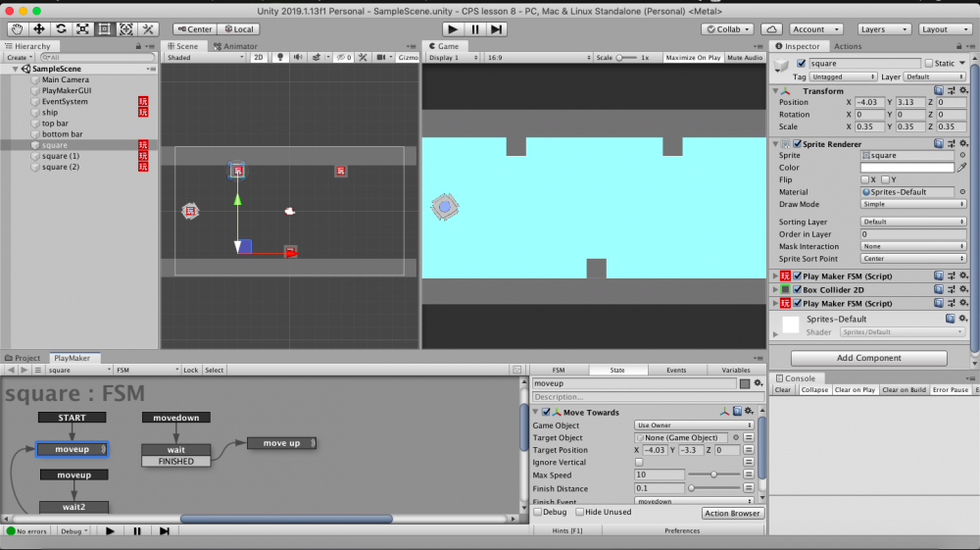Check the Ignore Vertical checkbox

pos(639,463)
